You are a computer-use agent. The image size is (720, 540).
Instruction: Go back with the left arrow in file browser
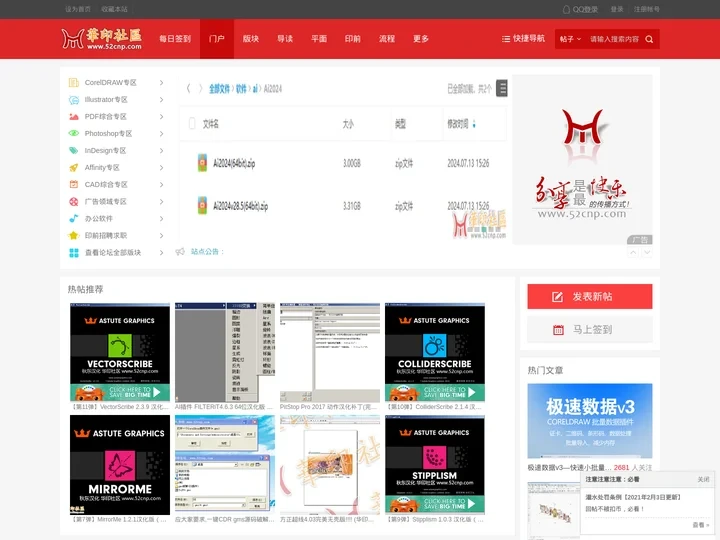click(188, 88)
